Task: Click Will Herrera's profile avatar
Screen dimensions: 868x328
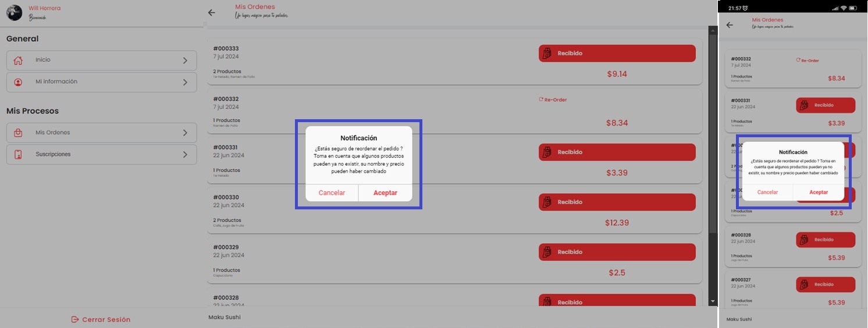Action: pos(14,13)
